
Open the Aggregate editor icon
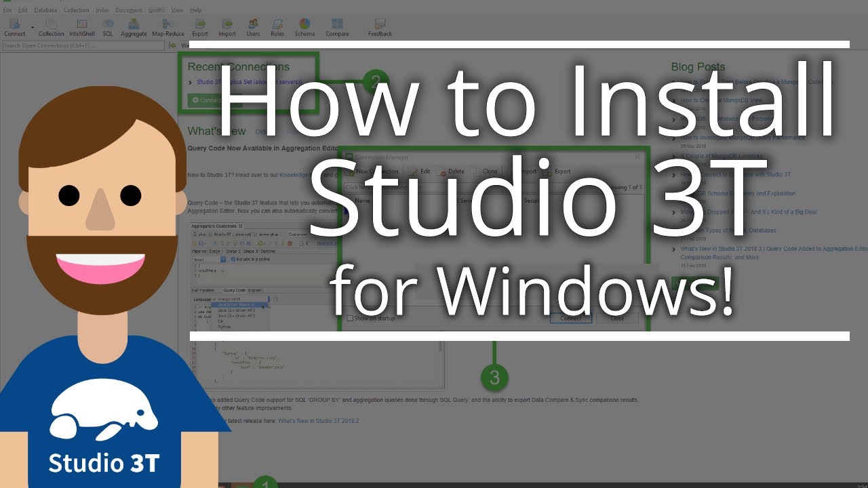coord(134,27)
